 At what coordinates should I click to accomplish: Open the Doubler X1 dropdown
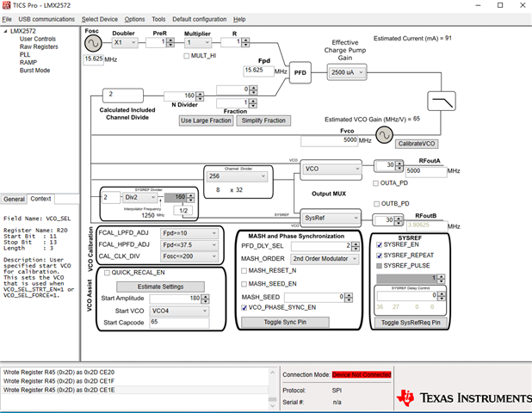[x=125, y=42]
